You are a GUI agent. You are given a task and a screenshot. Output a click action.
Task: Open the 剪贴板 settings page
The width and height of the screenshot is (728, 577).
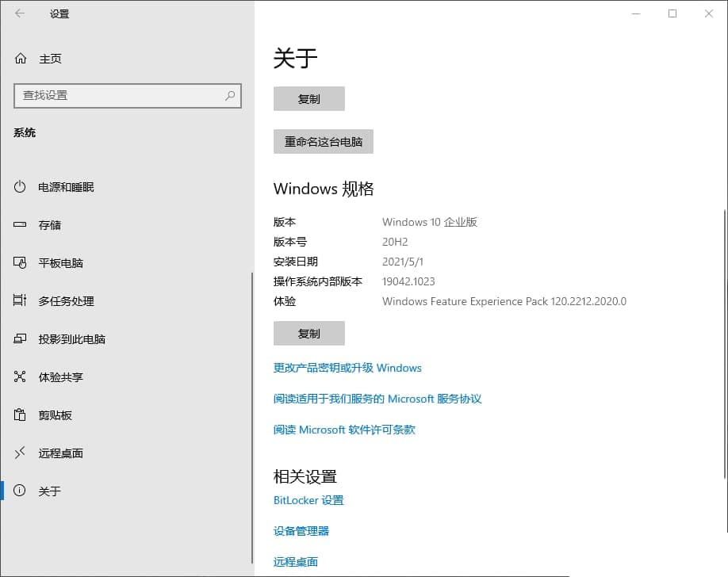pos(126,415)
